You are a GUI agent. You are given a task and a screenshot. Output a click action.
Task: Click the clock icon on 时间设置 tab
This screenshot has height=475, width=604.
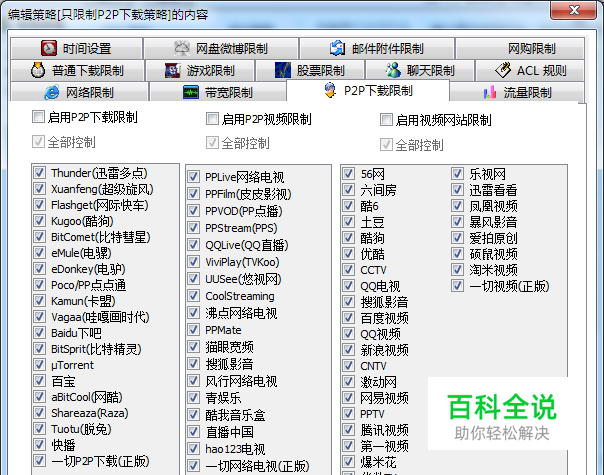click(49, 48)
